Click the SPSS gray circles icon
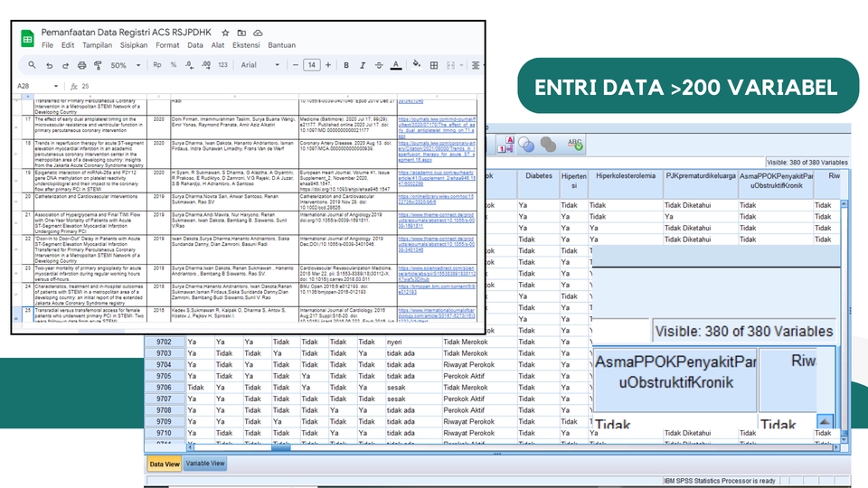The image size is (868, 488). (548, 145)
